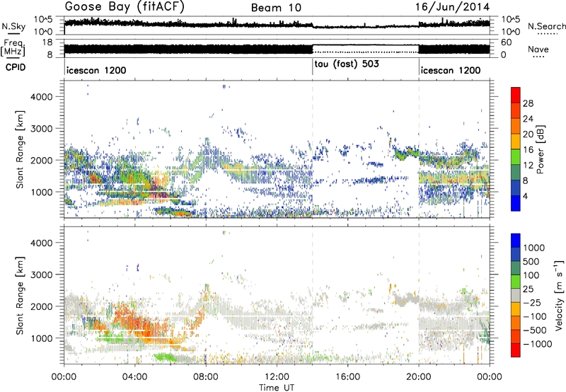Image resolution: width=566 pixels, height=392 pixels.
Task: Click the '16:00' time axis tick label
Action: click(347, 377)
